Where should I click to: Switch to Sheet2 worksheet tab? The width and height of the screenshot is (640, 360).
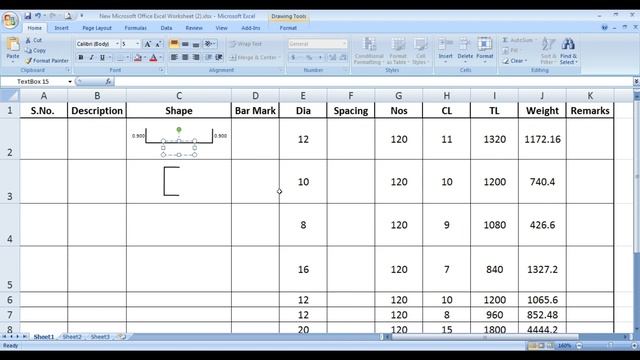(72, 337)
